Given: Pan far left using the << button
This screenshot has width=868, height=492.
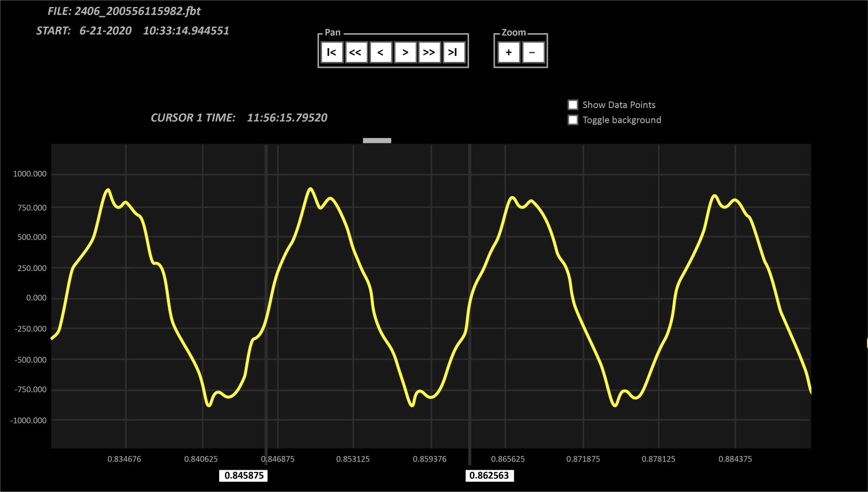Looking at the screenshot, I should pos(356,53).
